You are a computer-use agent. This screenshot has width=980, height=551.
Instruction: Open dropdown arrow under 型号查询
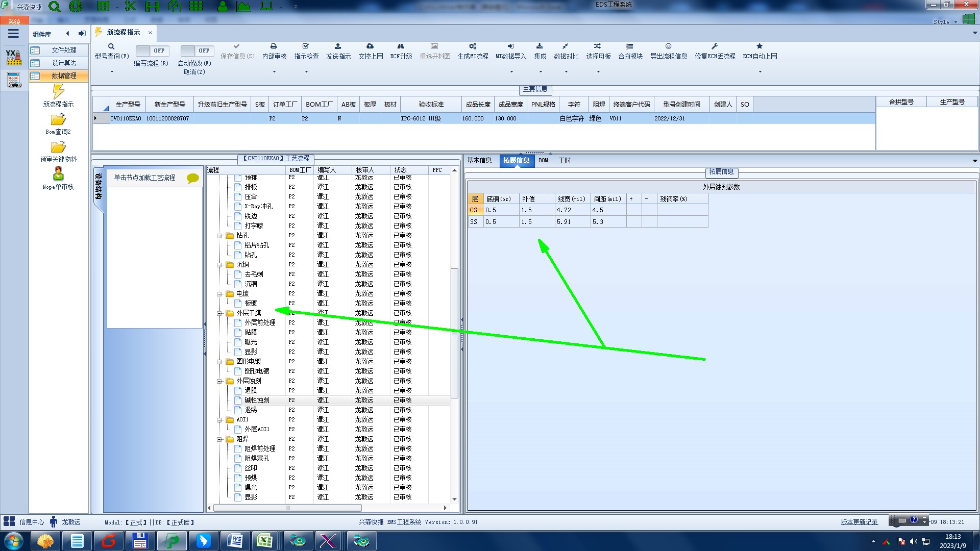112,71
